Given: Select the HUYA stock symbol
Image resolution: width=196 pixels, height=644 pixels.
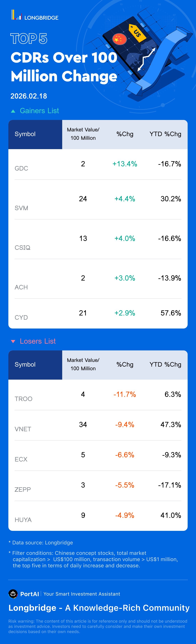Looking at the screenshot, I should [23, 520].
